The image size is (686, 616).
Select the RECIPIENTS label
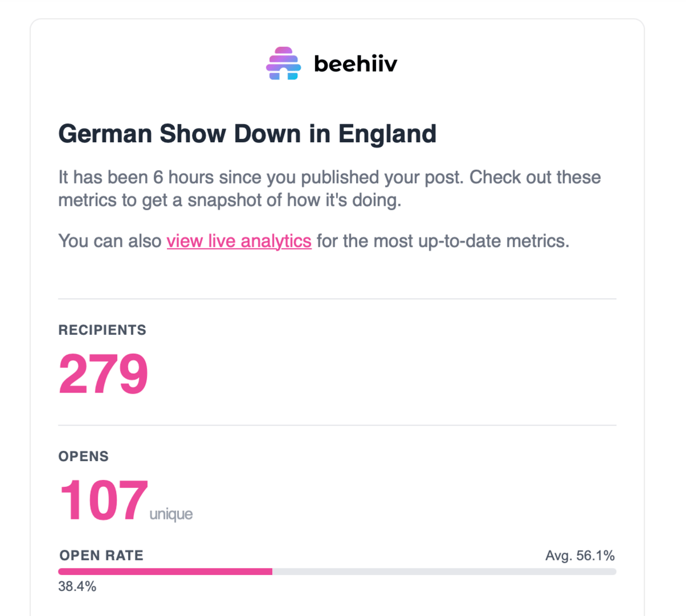click(x=102, y=330)
